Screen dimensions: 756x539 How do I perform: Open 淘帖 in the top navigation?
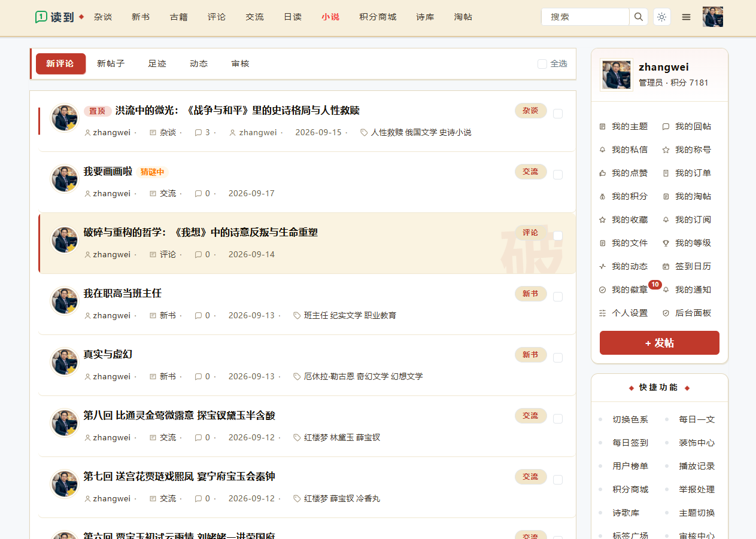point(463,17)
